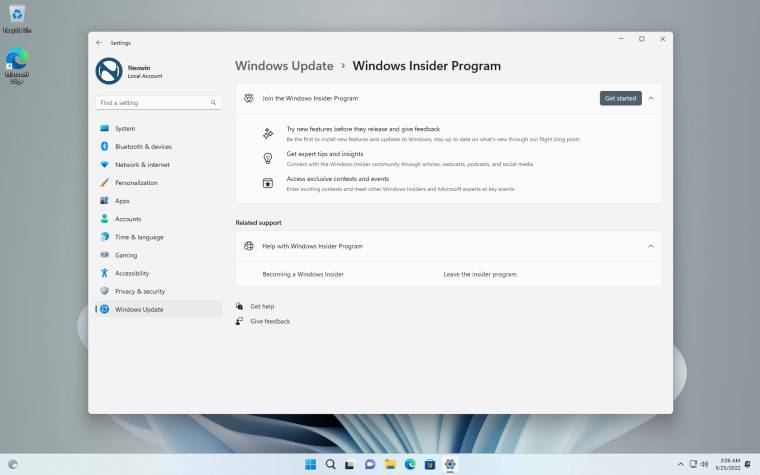Open the System settings category
Screen dimensions: 760x475
[158, 128]
